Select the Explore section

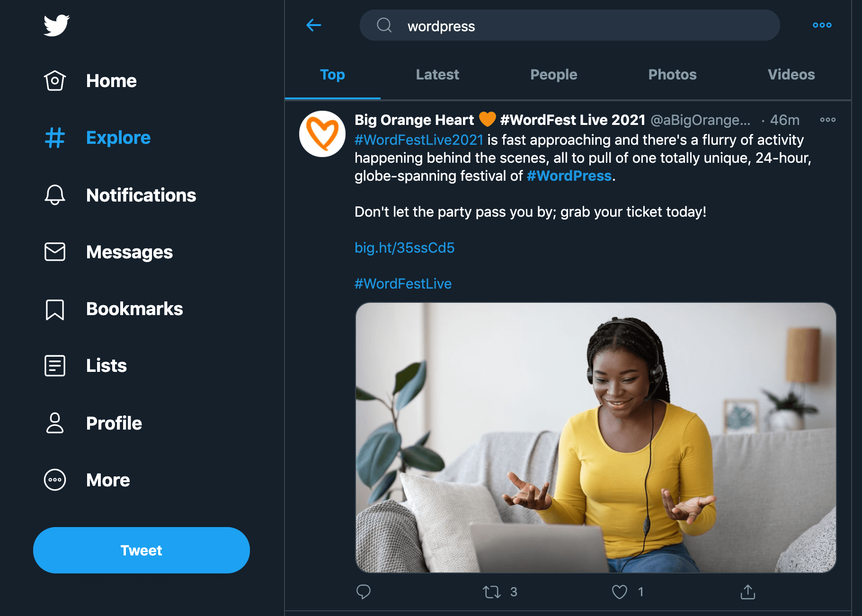click(118, 138)
